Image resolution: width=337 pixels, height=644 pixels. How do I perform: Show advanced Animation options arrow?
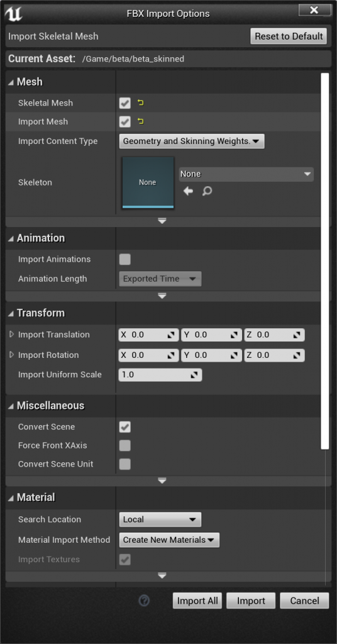pyautogui.click(x=162, y=296)
